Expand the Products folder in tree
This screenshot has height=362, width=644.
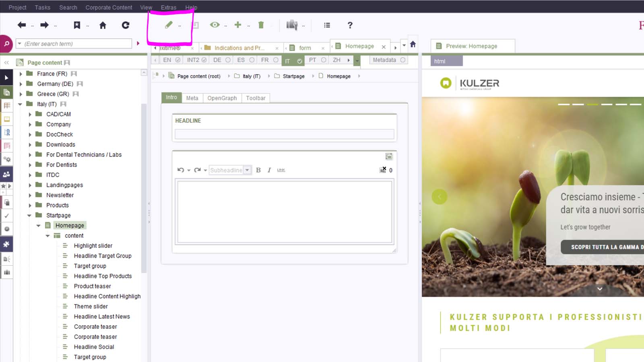click(x=30, y=206)
